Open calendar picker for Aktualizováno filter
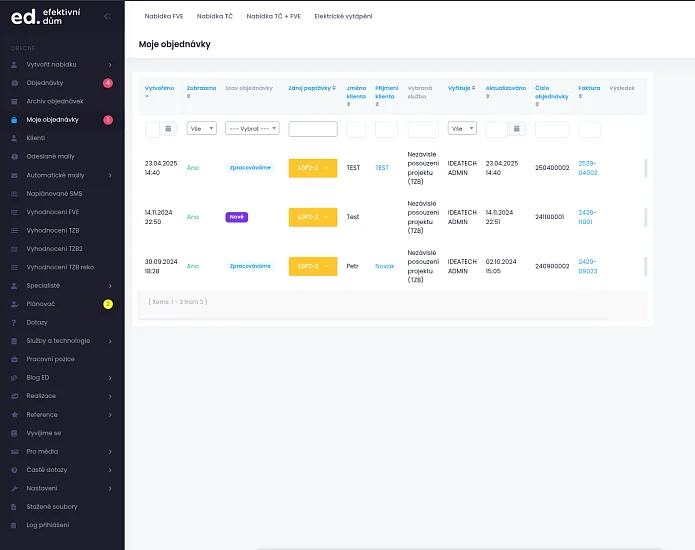Image resolution: width=695 pixels, height=550 pixels. pos(516,129)
